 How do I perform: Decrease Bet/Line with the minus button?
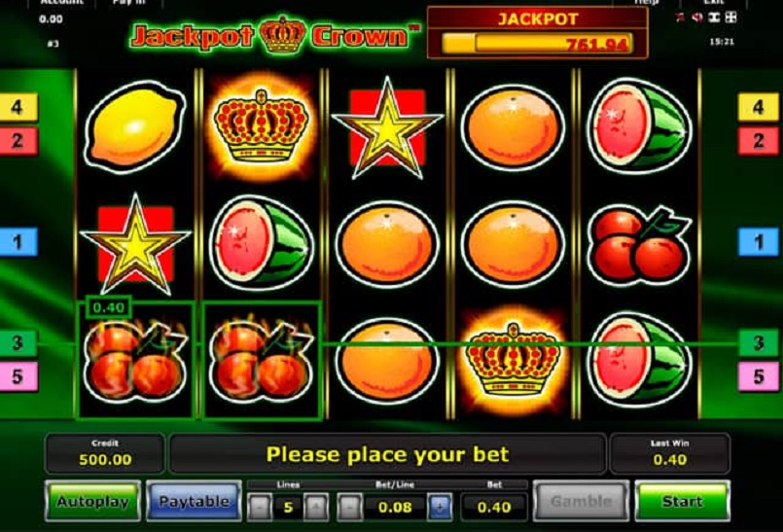349,507
